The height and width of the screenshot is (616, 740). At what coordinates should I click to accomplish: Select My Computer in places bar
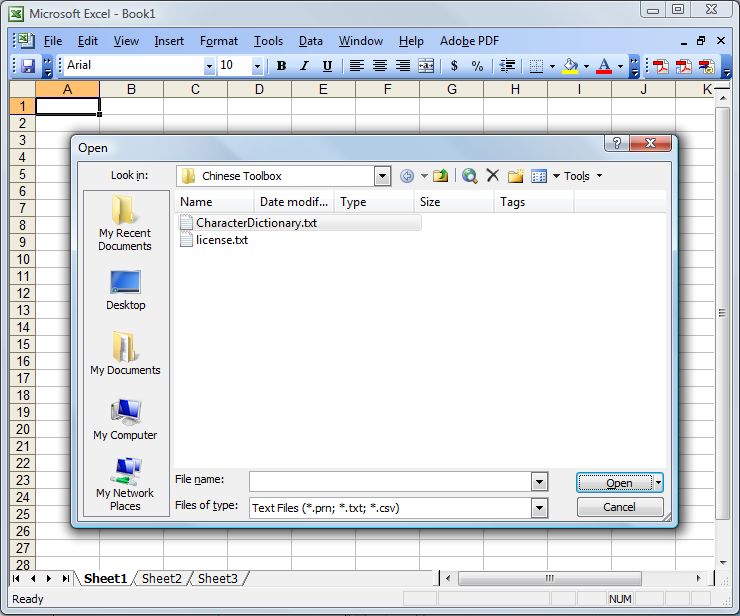[x=125, y=420]
